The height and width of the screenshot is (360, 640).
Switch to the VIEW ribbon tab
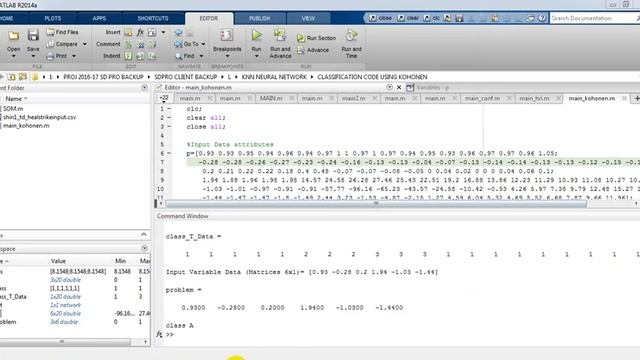308,18
